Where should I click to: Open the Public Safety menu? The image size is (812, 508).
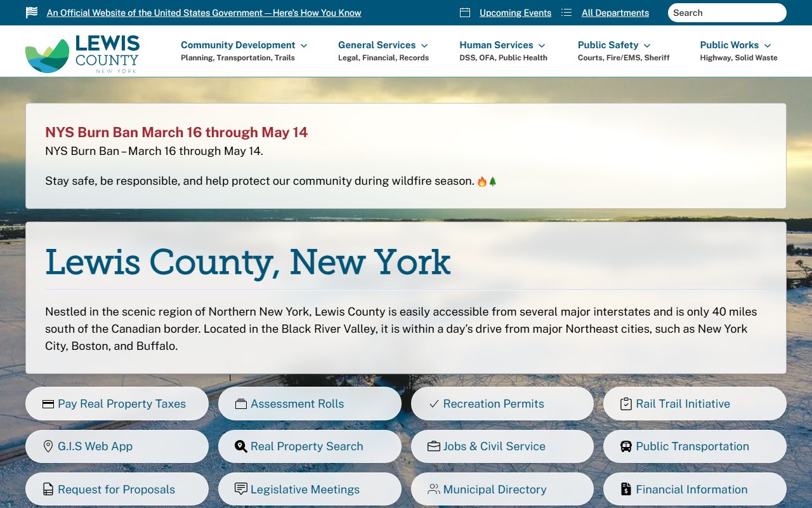click(608, 45)
